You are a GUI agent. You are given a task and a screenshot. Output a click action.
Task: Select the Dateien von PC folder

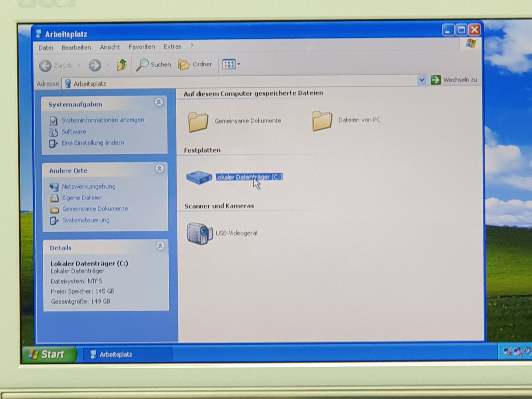(x=322, y=121)
